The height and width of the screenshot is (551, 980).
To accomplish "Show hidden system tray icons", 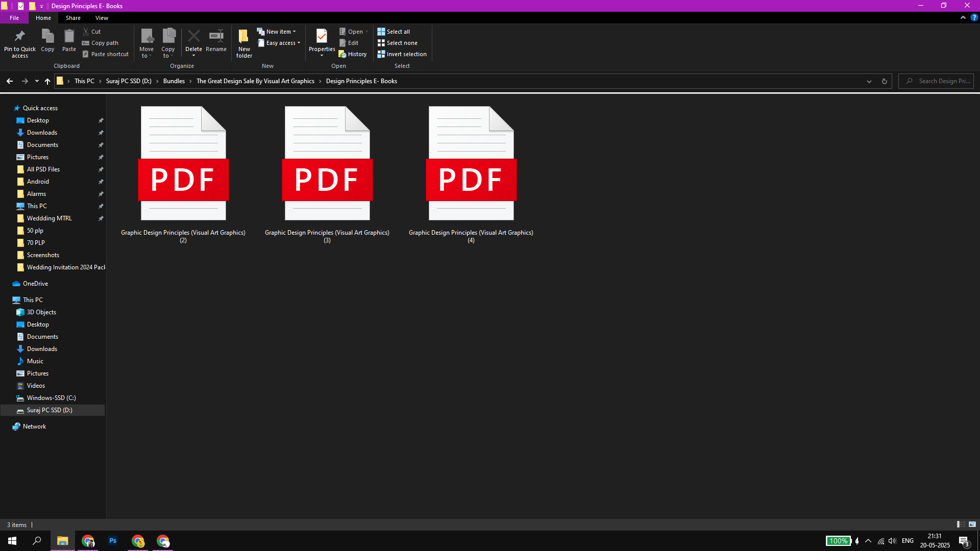I will coord(868,541).
